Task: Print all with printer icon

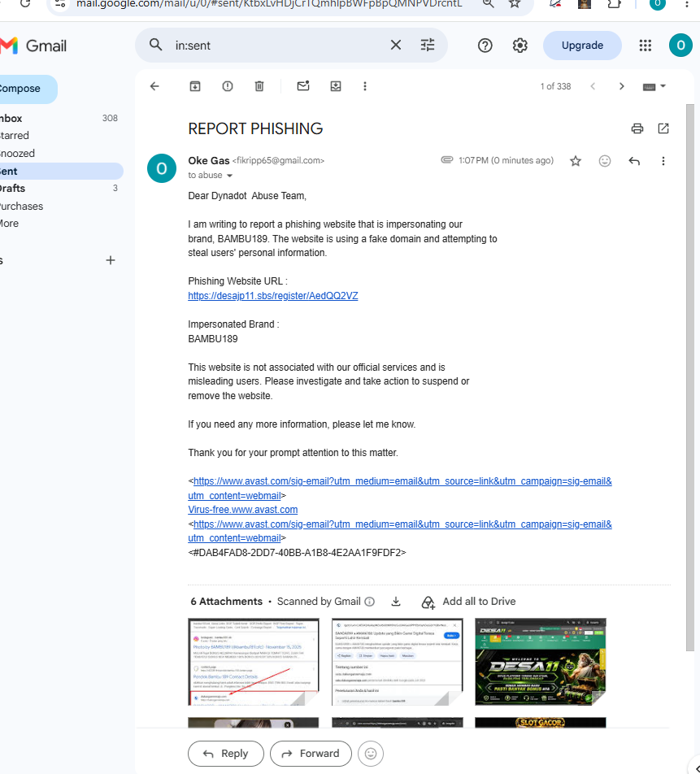Action: pos(637,128)
